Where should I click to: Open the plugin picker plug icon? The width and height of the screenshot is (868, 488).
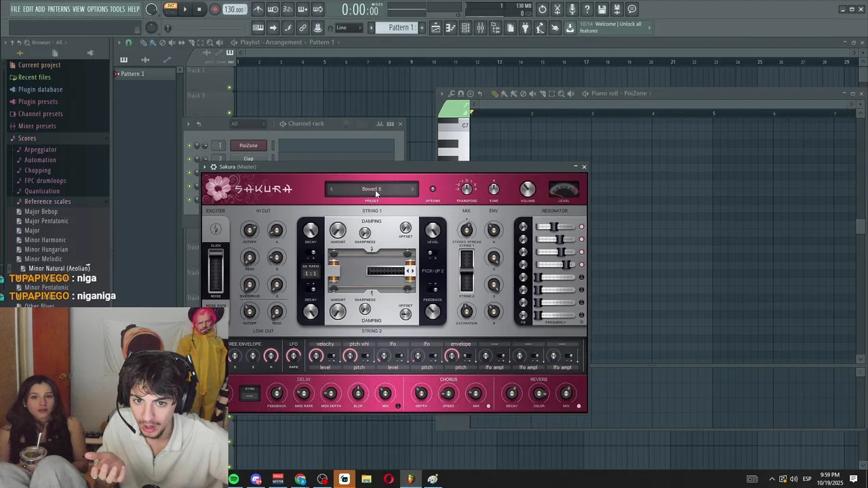(x=525, y=28)
